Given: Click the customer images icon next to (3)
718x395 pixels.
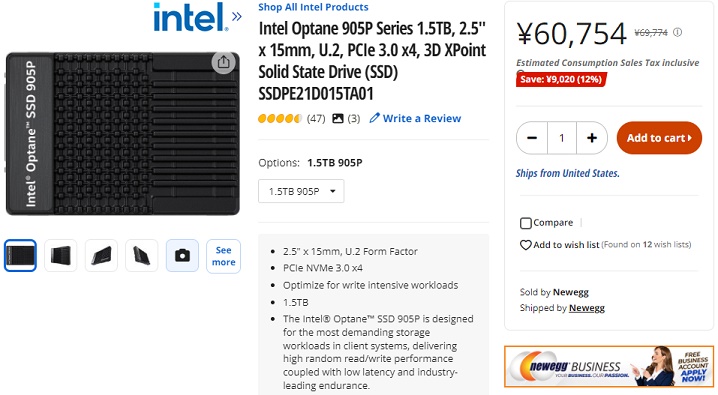Looking at the screenshot, I should coord(337,119).
